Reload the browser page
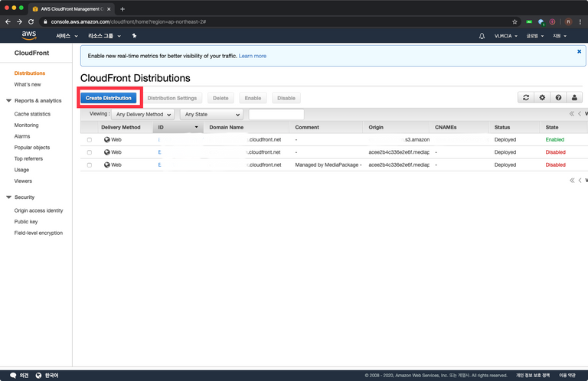Screen dimensions: 588x381 [31, 21]
